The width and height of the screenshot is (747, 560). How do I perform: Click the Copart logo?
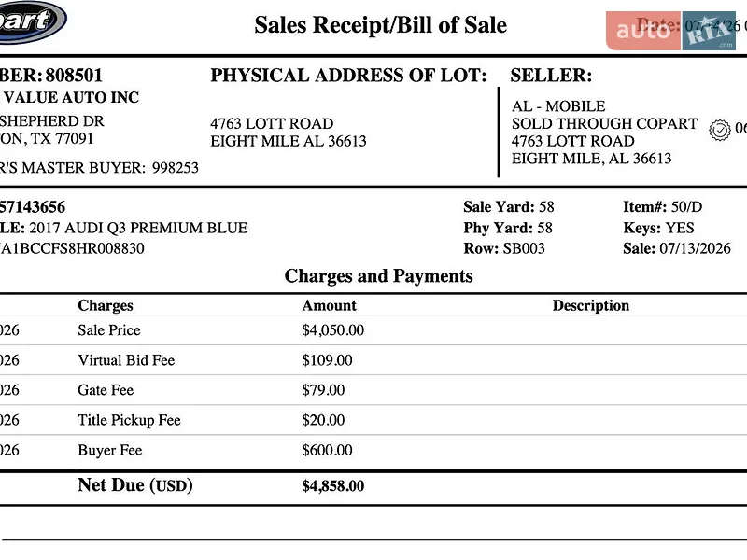pyautogui.click(x=31, y=21)
